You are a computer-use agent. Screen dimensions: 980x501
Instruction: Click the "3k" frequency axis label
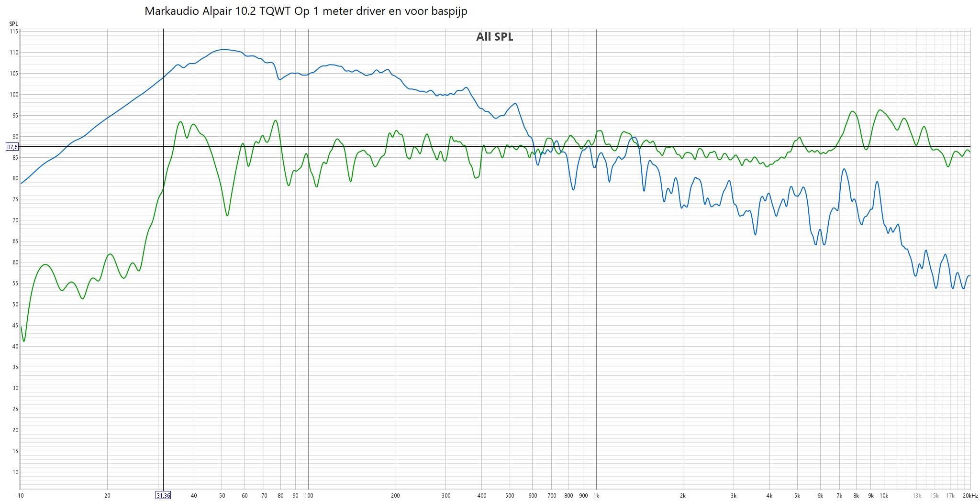pyautogui.click(x=734, y=496)
